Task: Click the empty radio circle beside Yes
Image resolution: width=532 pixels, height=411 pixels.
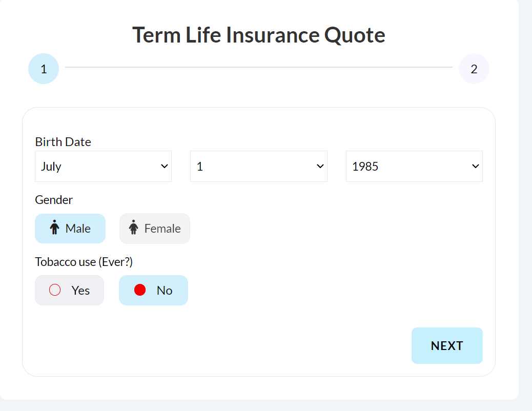Action: (54, 290)
